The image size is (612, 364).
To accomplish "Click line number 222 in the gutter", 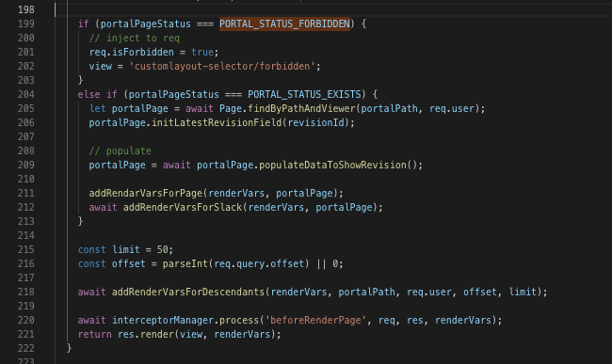I will 25,348.
